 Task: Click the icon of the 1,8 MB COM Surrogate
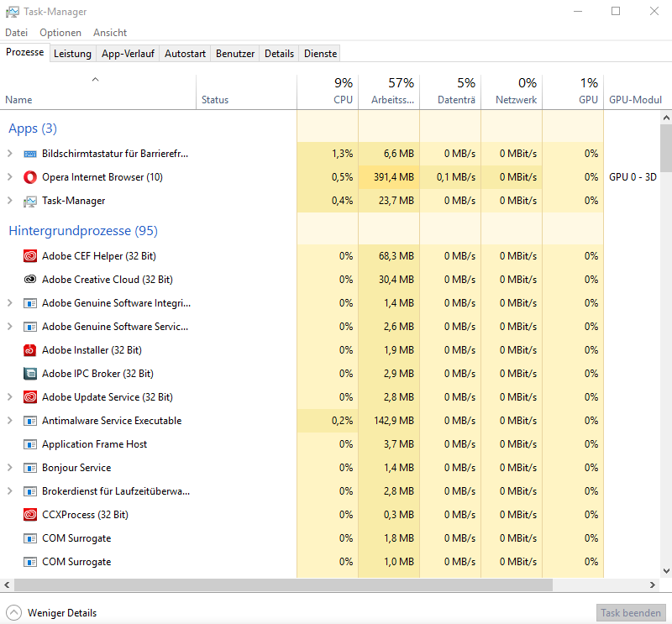point(30,538)
